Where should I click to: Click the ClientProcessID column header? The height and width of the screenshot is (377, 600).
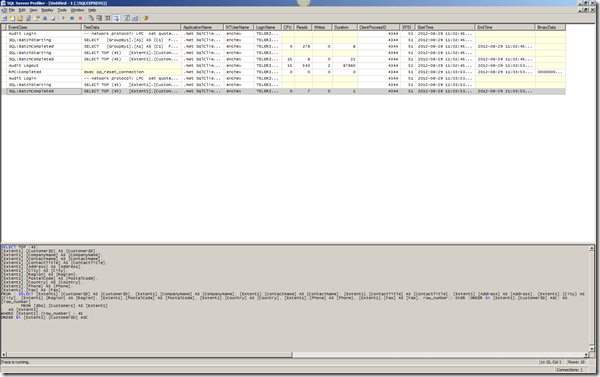click(379, 27)
